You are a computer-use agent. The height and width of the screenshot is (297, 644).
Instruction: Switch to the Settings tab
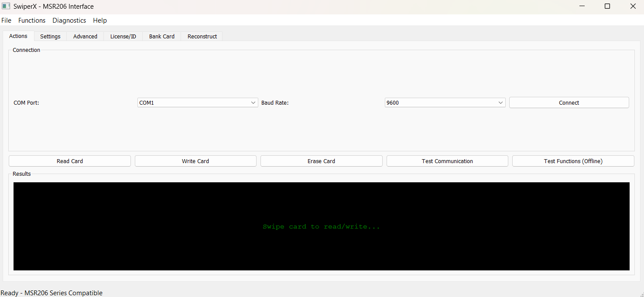tap(50, 37)
